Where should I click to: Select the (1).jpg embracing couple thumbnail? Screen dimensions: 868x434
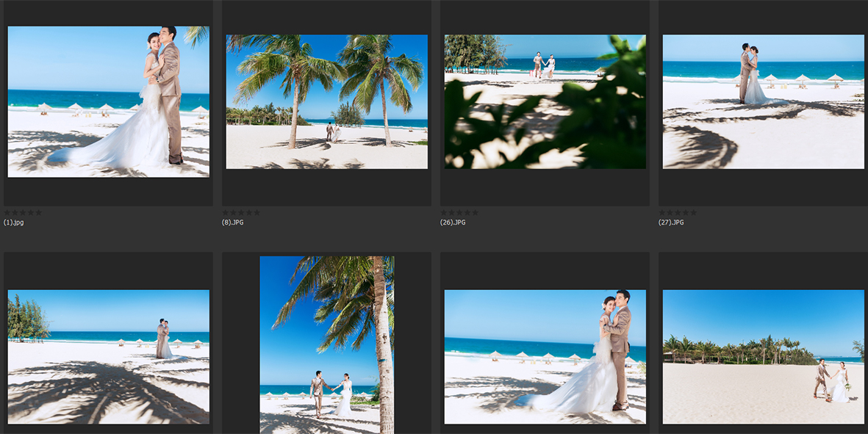pyautogui.click(x=109, y=102)
